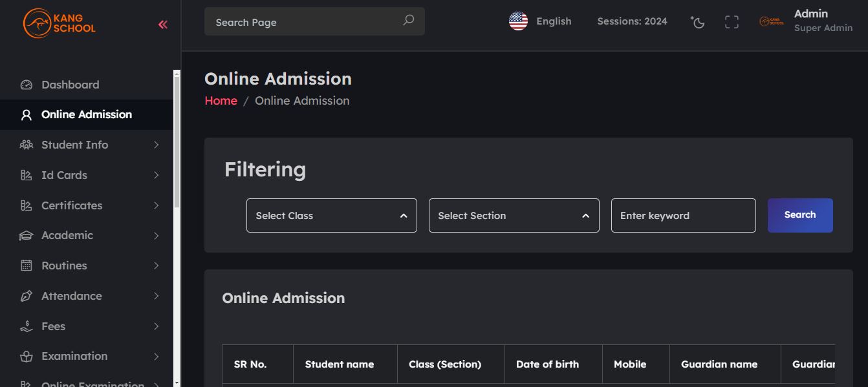Click the blue Search button

click(x=800, y=215)
